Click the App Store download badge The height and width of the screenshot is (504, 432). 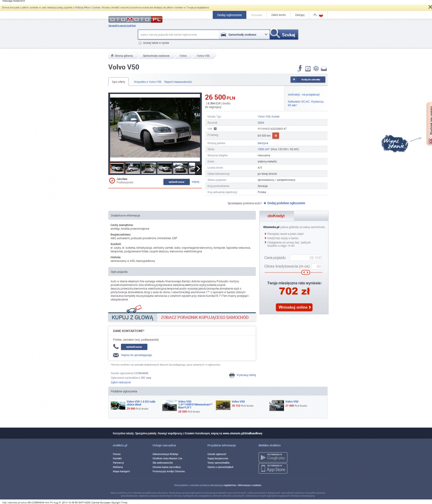tap(273, 469)
